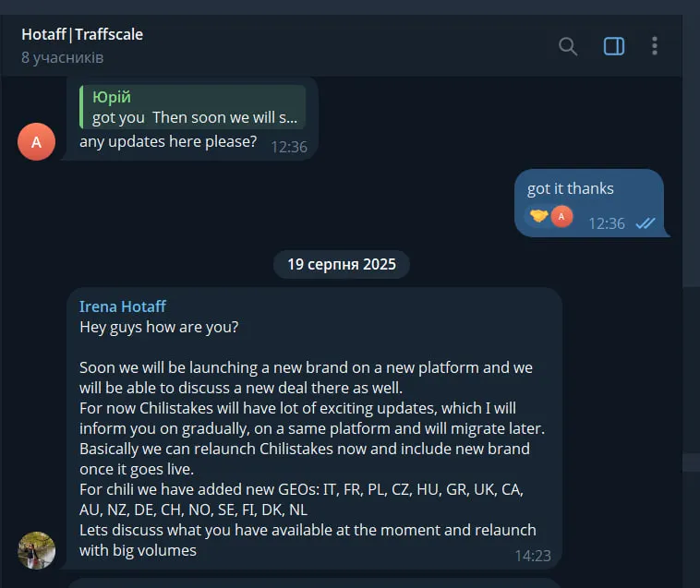Click the small A avatar in reaction

click(x=561, y=216)
